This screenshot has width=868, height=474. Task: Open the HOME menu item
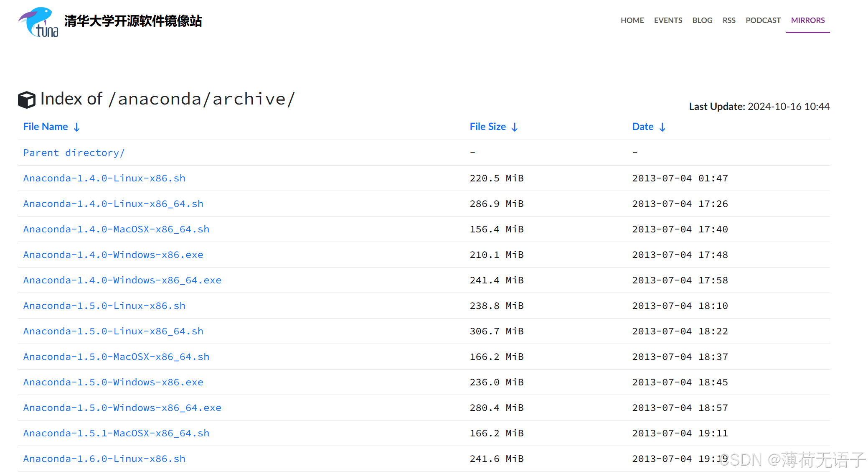point(632,20)
